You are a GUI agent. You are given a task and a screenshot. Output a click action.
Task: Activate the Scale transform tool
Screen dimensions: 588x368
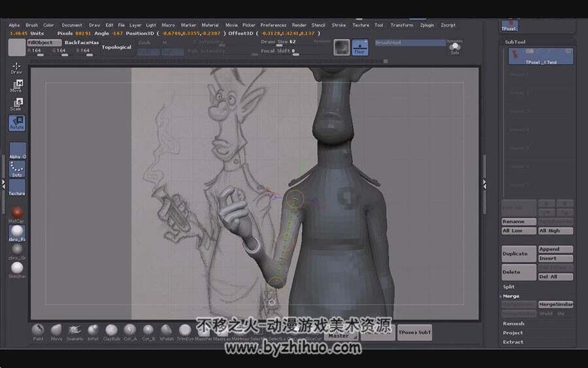point(16,105)
